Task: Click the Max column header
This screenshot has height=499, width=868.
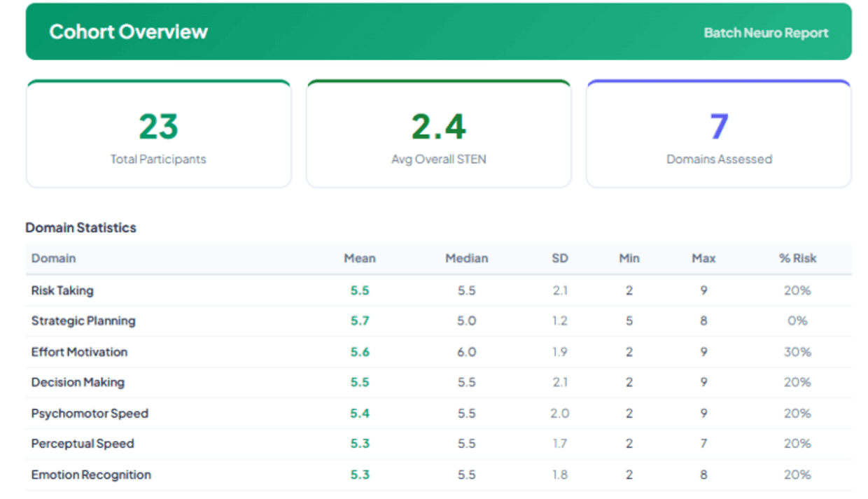Action: [x=703, y=258]
